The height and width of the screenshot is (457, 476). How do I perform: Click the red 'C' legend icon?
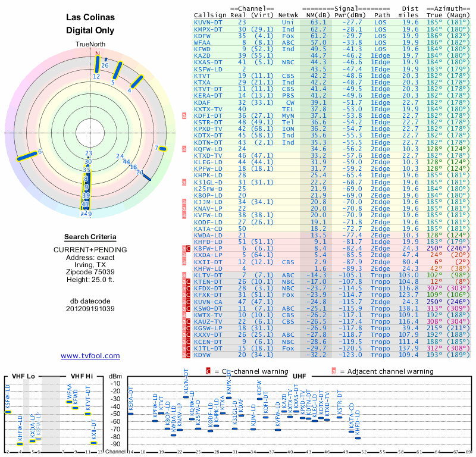tap(208, 371)
